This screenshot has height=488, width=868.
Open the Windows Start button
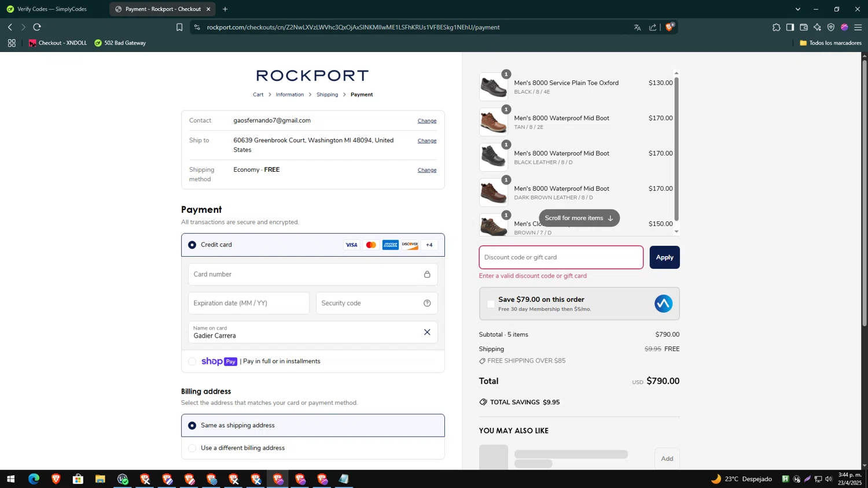coord(10,479)
